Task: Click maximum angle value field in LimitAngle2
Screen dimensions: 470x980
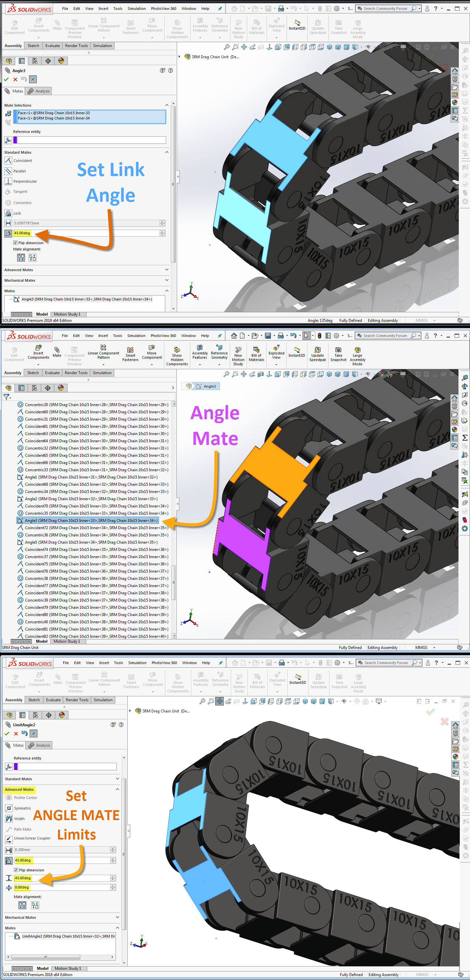Action: click(x=63, y=878)
